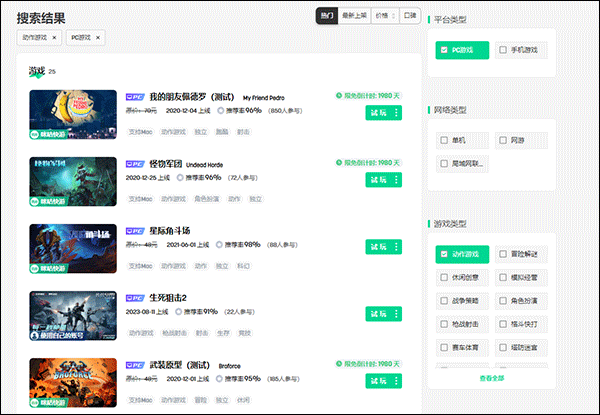Image resolution: width=600 pixels, height=415 pixels.
Task: Click 试玩 button for 星际角斗场
Action: coord(378,247)
